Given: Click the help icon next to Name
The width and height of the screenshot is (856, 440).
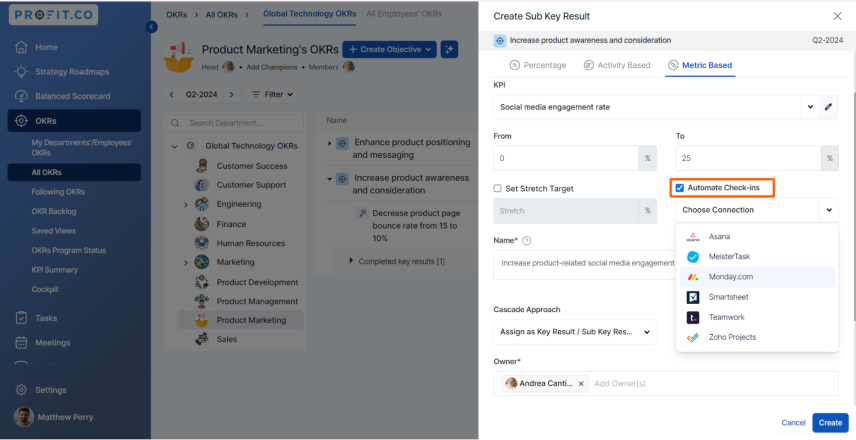Looking at the screenshot, I should (526, 241).
